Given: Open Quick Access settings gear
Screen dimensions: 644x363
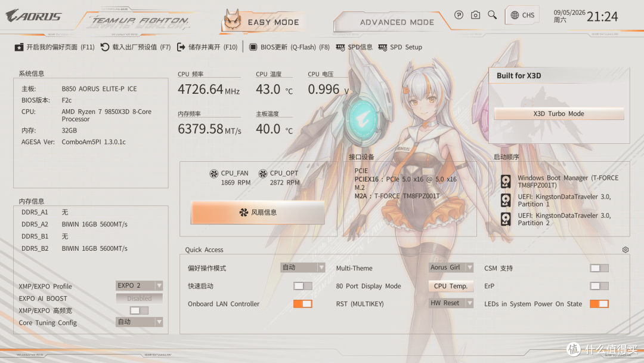Looking at the screenshot, I should pos(625,250).
